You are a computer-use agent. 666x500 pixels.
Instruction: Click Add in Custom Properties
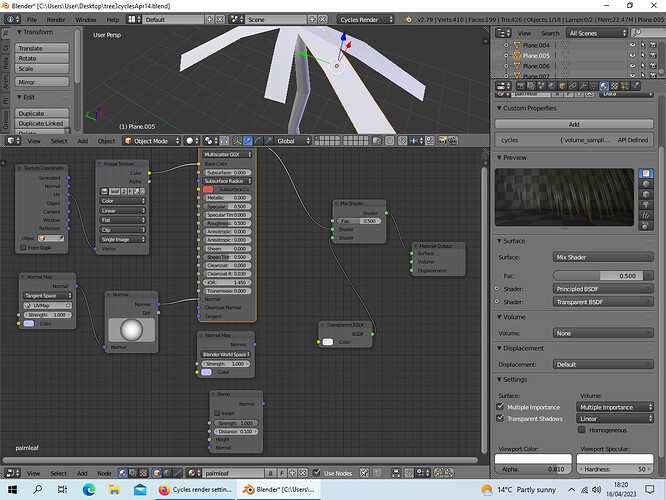click(x=574, y=124)
